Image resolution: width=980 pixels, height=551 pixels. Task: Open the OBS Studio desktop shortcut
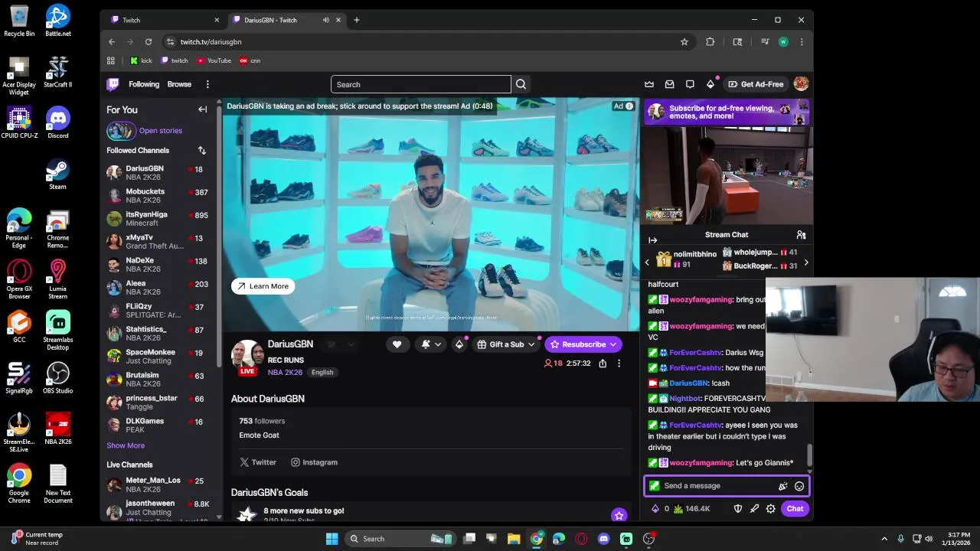click(58, 377)
